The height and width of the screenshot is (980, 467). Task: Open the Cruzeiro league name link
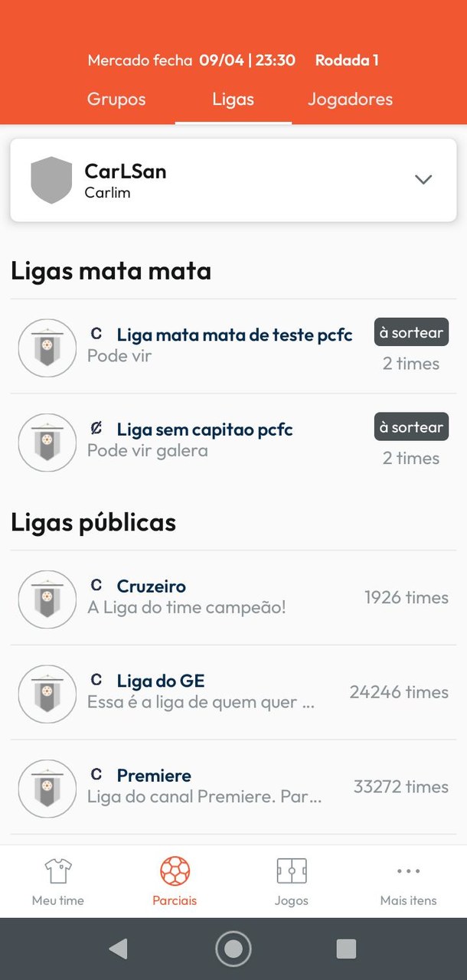tap(151, 586)
